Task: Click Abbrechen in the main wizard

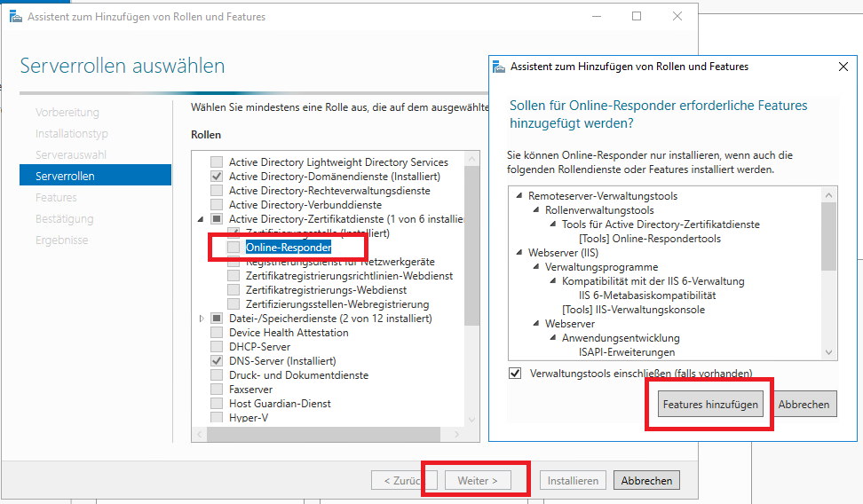Action: pos(646,480)
